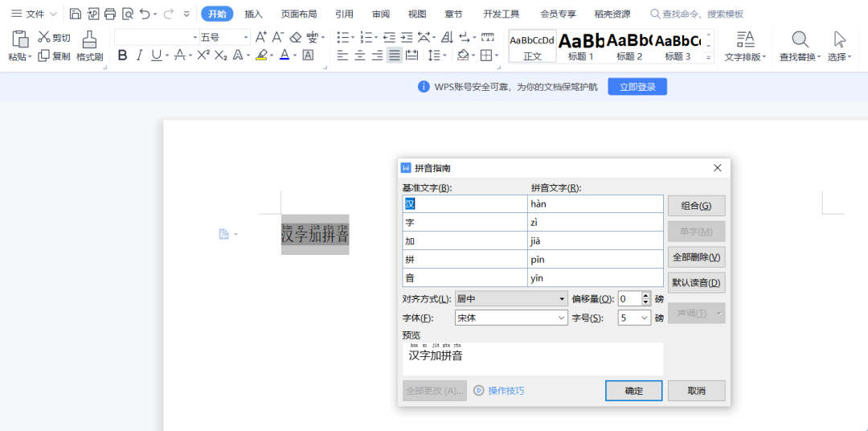The height and width of the screenshot is (431, 868).
Task: Toggle Strikethrough formatting
Action: [x=179, y=55]
